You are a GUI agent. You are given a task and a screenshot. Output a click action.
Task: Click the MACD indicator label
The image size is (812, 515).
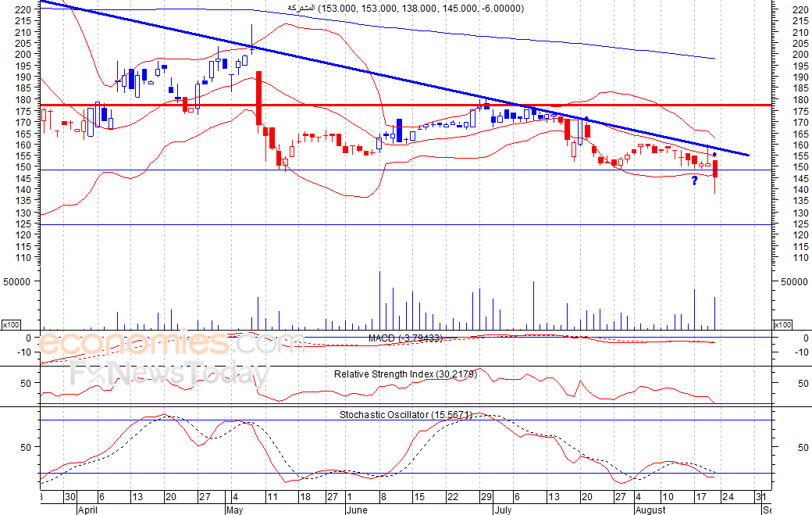405,338
